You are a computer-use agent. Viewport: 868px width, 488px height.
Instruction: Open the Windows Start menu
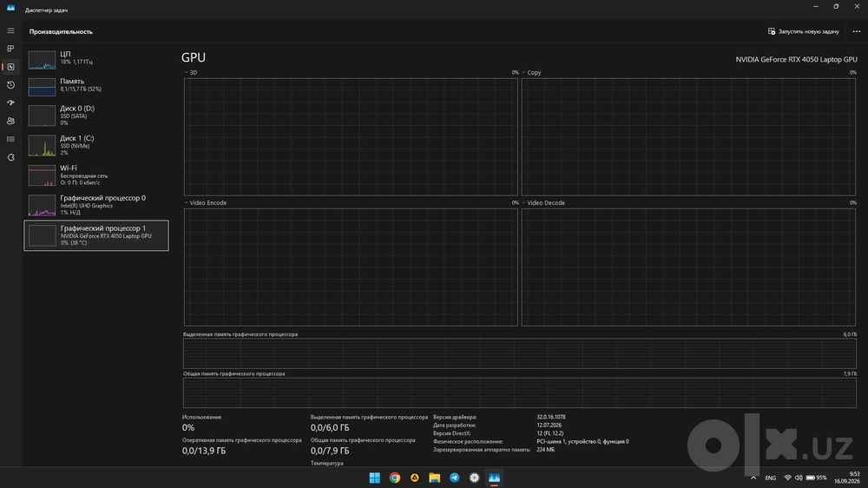point(375,478)
